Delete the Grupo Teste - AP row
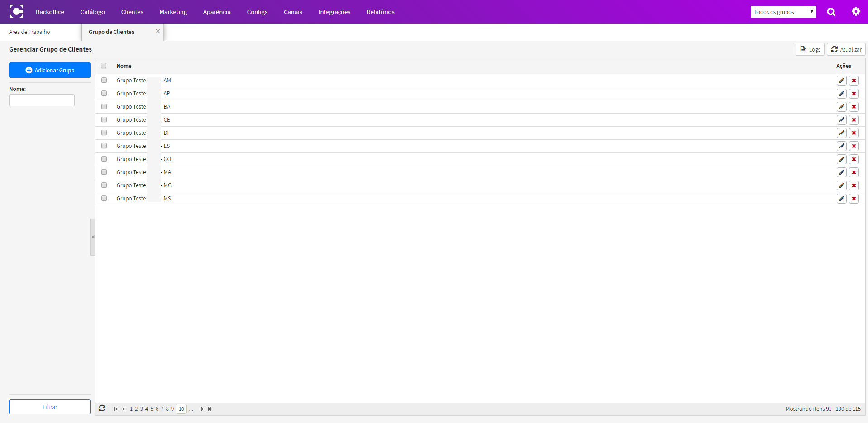 854,94
